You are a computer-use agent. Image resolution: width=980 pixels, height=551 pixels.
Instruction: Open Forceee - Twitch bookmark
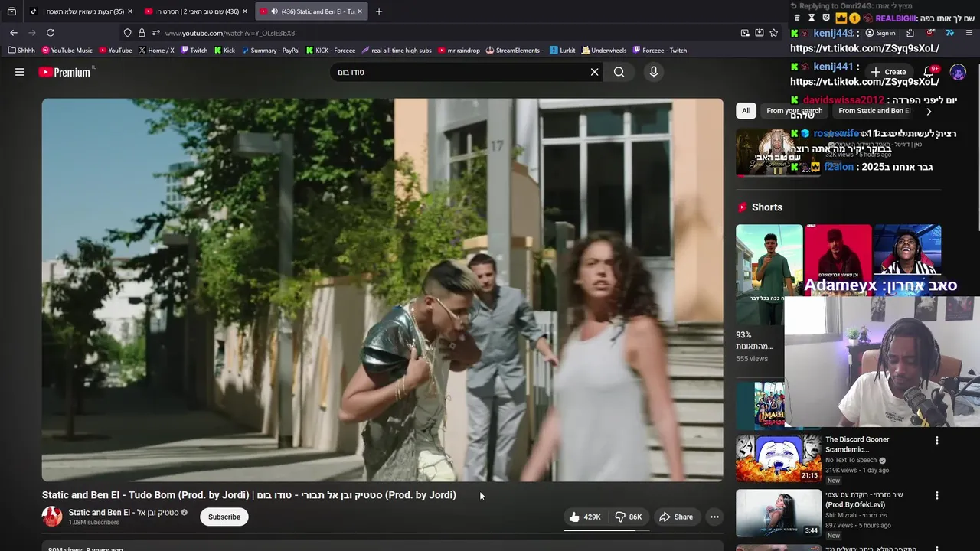[x=660, y=51]
